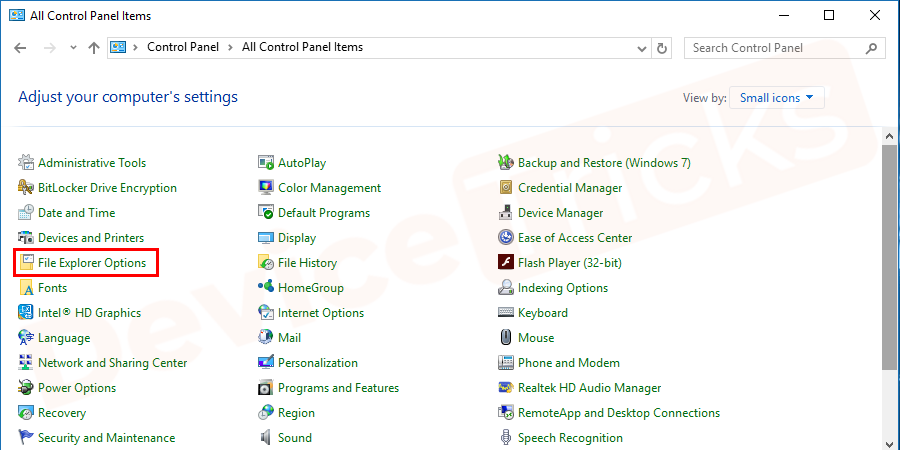Image resolution: width=900 pixels, height=450 pixels.
Task: Click the Indexing Options icon
Action: point(506,288)
